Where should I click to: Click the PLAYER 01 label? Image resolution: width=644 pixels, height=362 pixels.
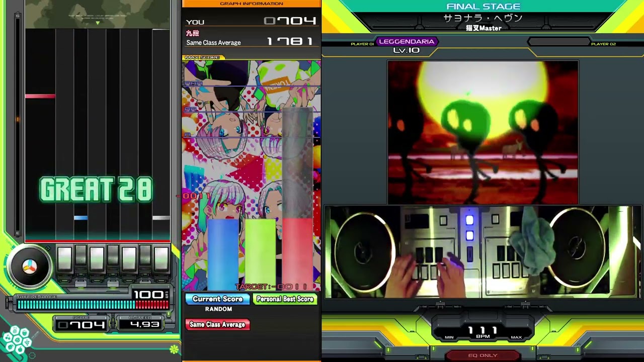pyautogui.click(x=362, y=44)
